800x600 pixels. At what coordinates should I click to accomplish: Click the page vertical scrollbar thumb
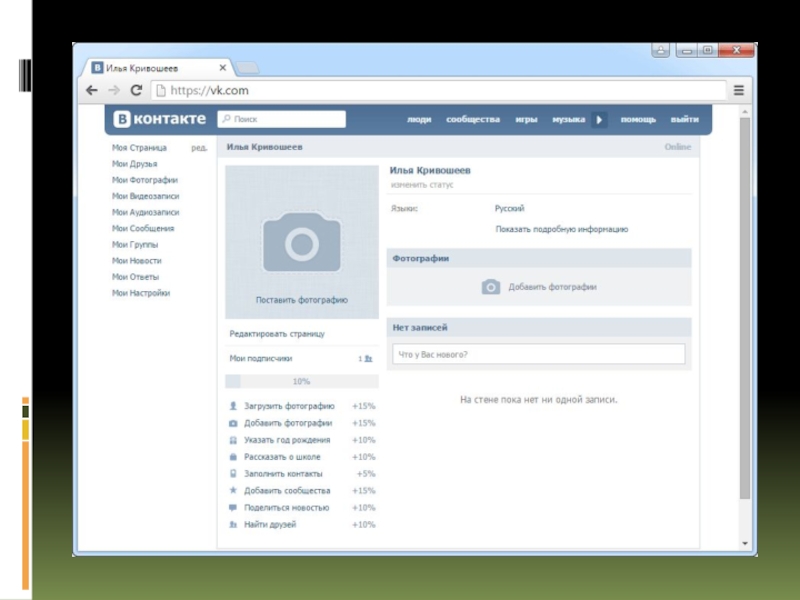(x=745, y=309)
